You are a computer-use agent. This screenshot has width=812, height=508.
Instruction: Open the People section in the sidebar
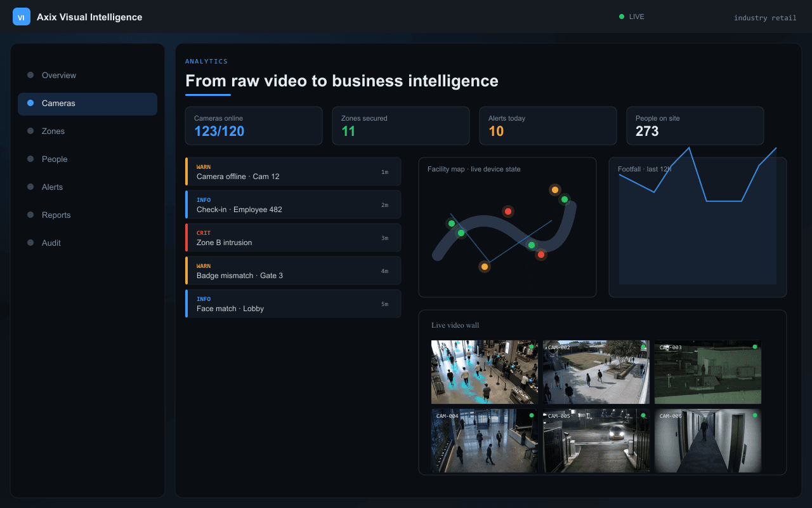pyautogui.click(x=88, y=159)
